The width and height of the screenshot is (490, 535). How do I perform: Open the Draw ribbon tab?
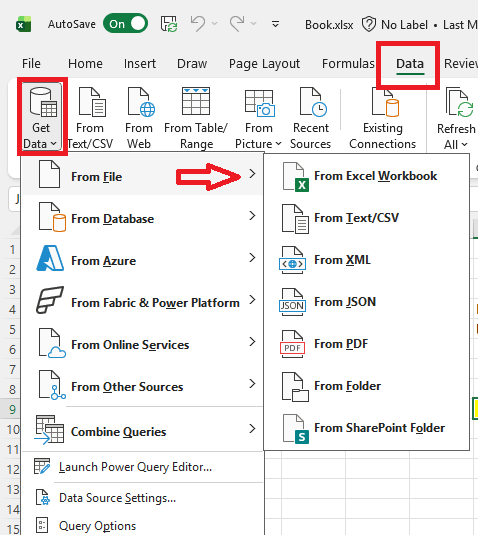pyautogui.click(x=192, y=63)
